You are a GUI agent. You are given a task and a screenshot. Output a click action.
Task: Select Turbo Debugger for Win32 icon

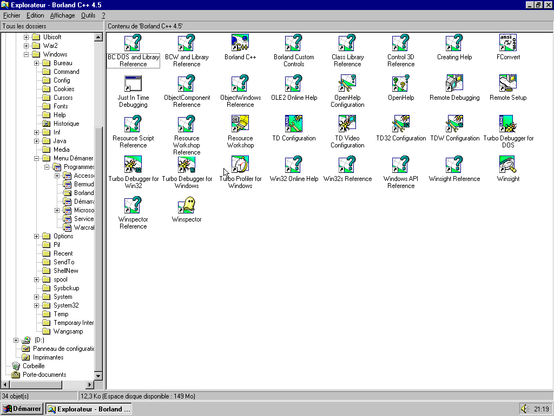coord(133,165)
